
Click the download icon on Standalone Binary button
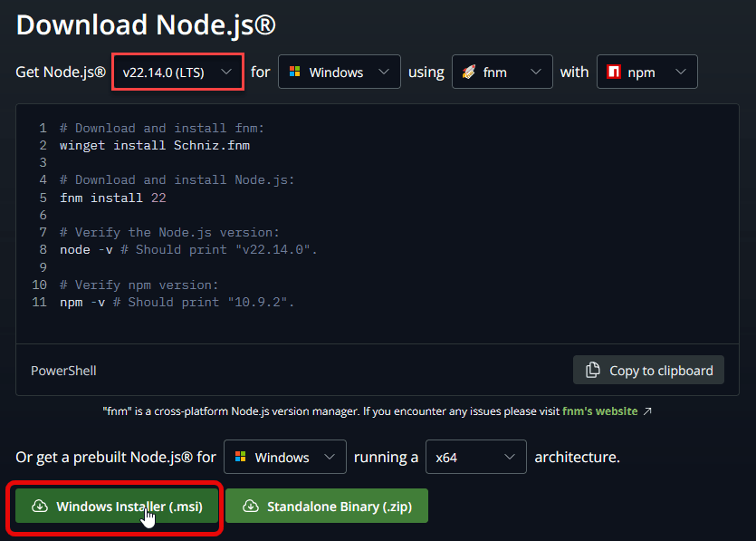point(250,507)
